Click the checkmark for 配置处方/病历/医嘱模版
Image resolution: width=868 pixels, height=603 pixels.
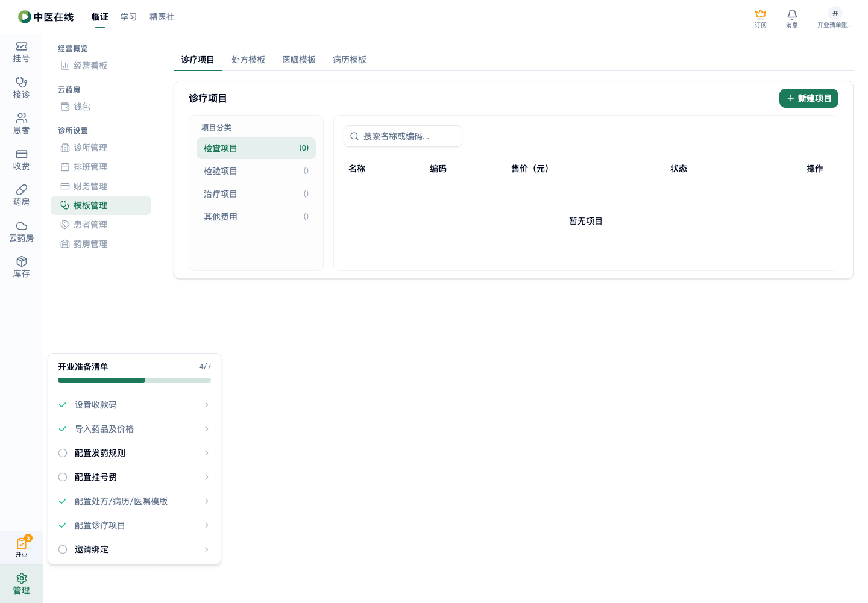pyautogui.click(x=63, y=501)
